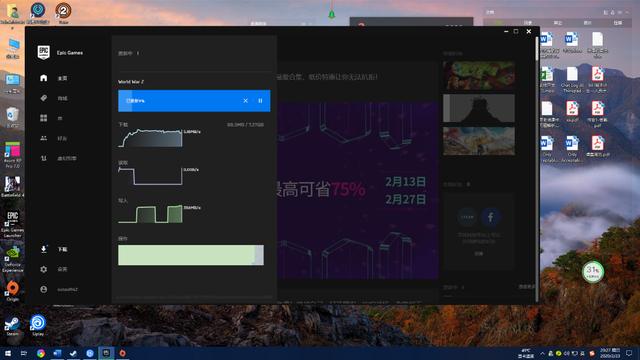The height and width of the screenshot is (360, 640).
Task: Open the Settings gear in sidebar
Action: pos(44,269)
